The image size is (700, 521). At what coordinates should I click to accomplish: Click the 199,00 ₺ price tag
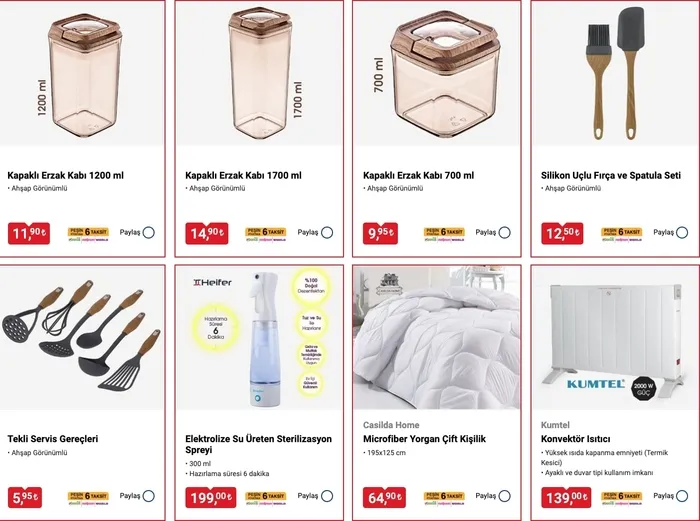(x=211, y=497)
